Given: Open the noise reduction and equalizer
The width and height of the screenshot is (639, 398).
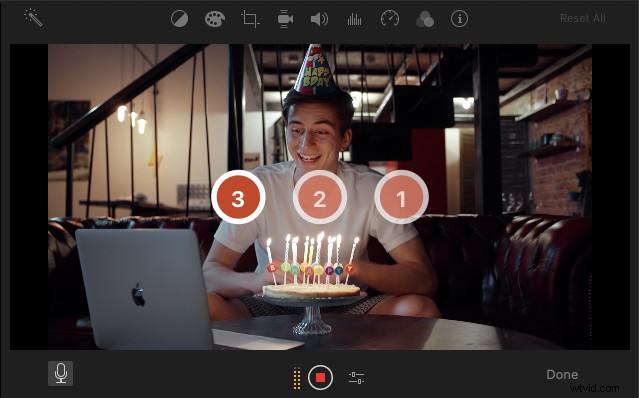Looking at the screenshot, I should coord(355,19).
